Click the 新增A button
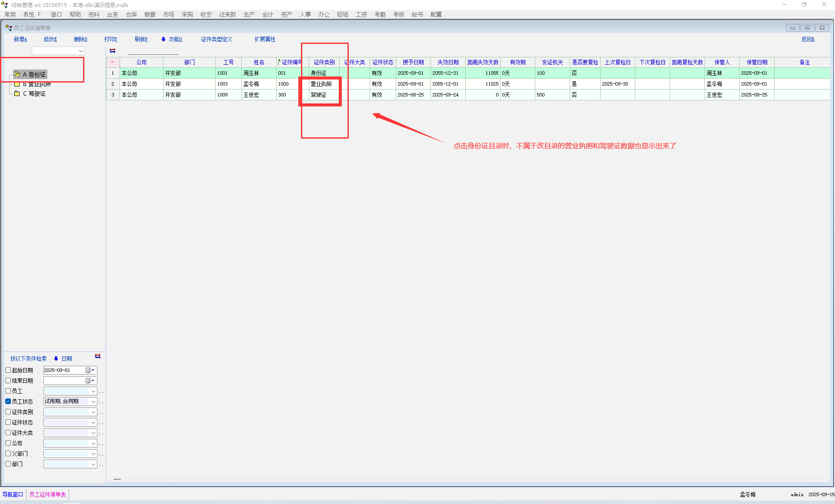The image size is (835, 504). pyautogui.click(x=20, y=39)
